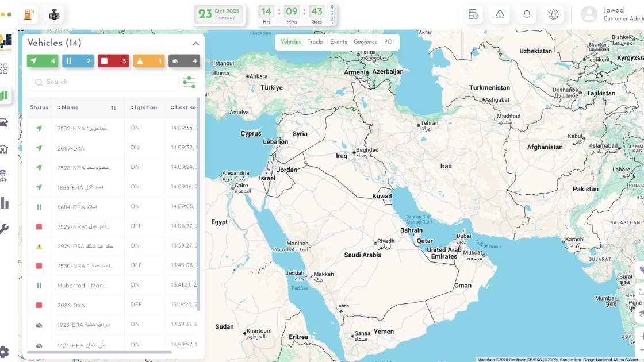
Task: Click the vehicle Search field
Action: tap(103, 82)
